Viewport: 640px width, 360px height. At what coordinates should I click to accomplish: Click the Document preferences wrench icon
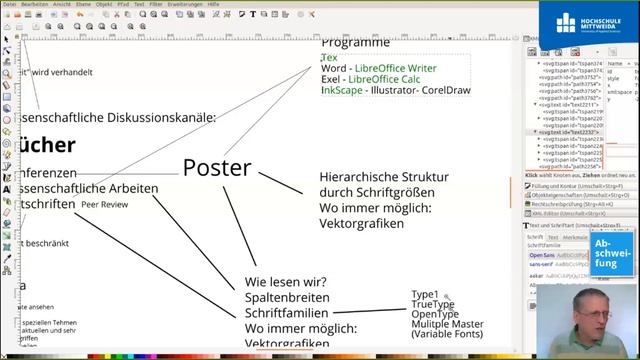click(x=312, y=14)
